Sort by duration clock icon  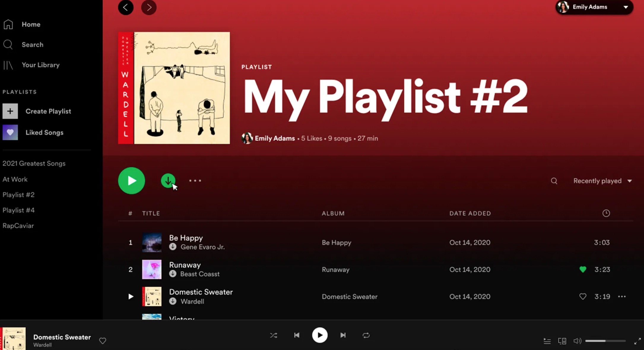pos(606,213)
